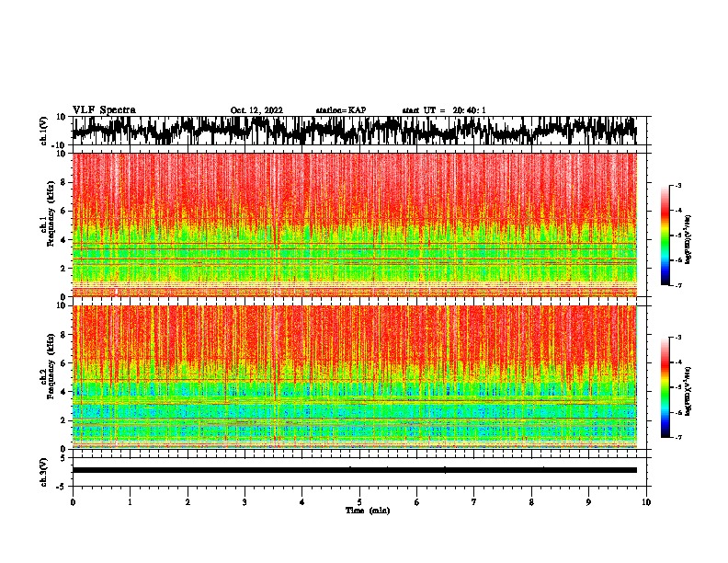Click the ch.1 colorbar log(PSD) label
Viewport: 728px width, 563px height.
click(688, 240)
